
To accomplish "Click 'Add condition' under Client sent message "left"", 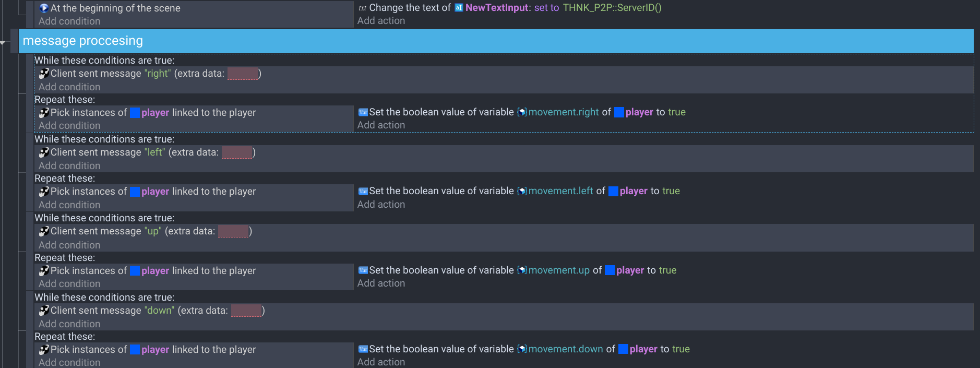I will 69,166.
